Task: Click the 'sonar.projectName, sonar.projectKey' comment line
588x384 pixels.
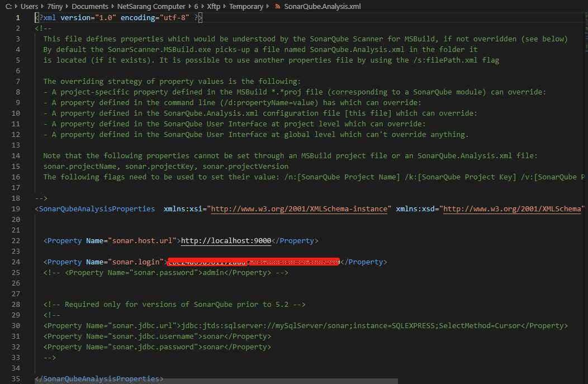Action: [x=166, y=167]
